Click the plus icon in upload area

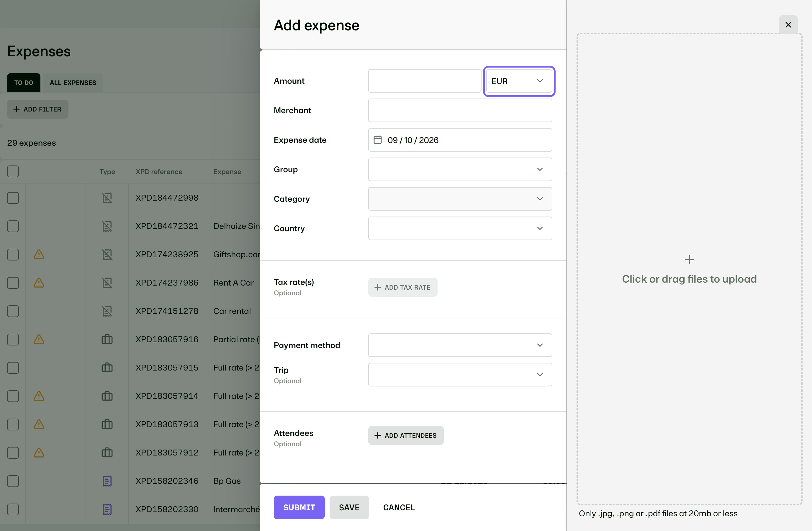[x=689, y=260]
